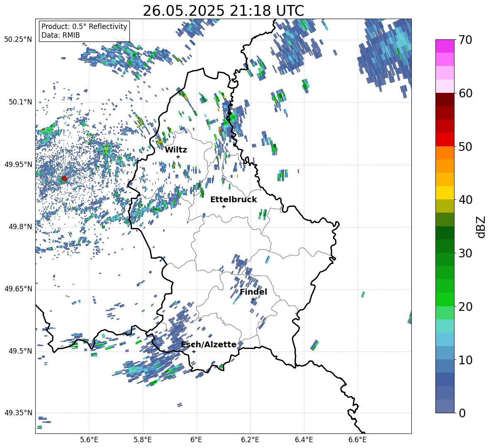This screenshot has width=491, height=448.
Task: Click the red radar location marker
Action: pyautogui.click(x=64, y=179)
